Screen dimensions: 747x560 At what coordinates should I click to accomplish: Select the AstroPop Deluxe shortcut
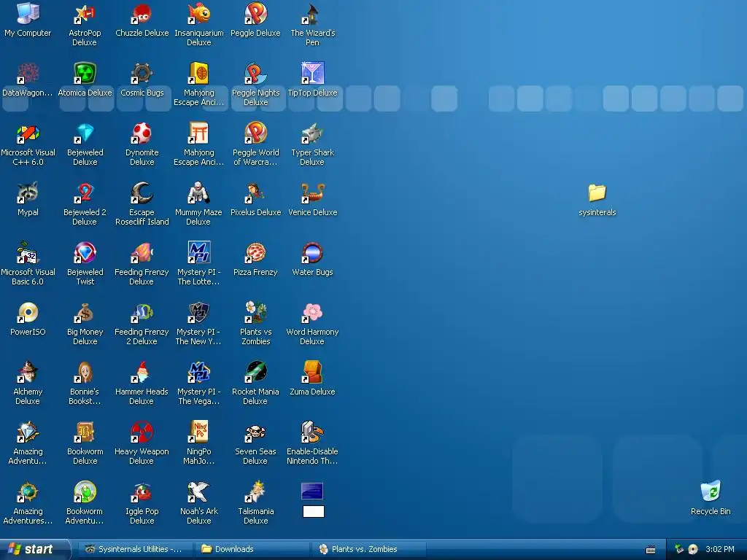point(85,15)
